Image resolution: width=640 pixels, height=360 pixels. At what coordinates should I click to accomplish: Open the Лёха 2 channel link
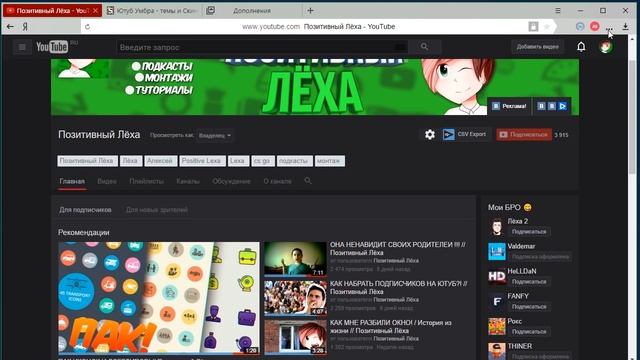point(518,221)
